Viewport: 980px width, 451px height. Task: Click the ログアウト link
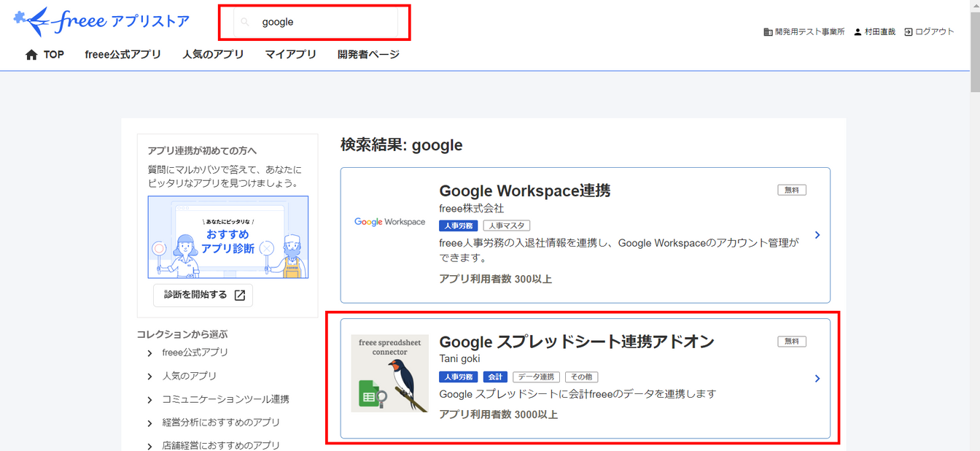(x=935, y=32)
